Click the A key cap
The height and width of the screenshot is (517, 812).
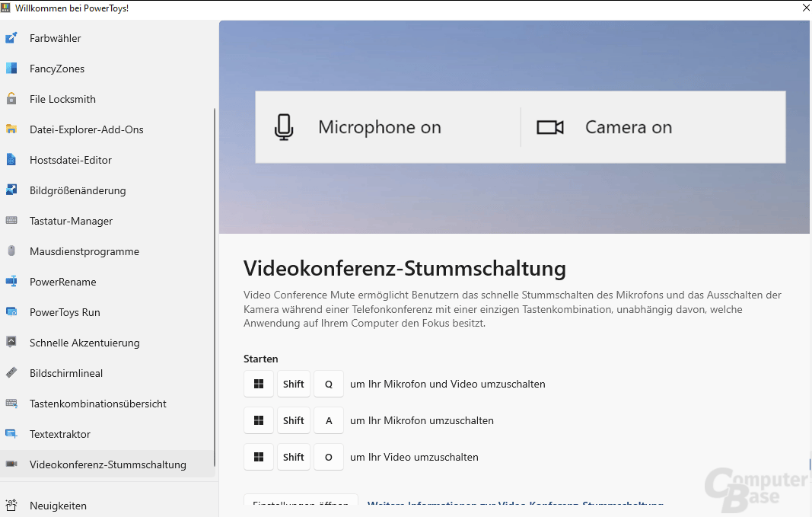[329, 420]
